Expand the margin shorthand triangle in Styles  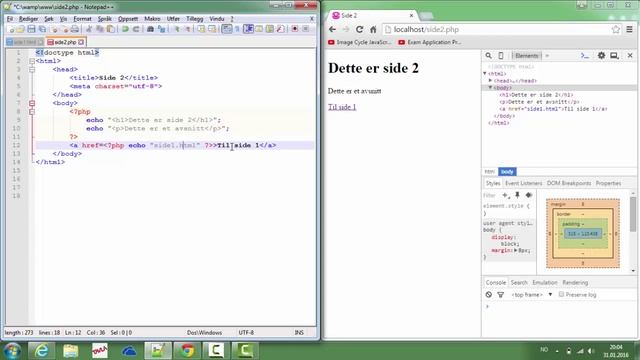[x=516, y=250]
